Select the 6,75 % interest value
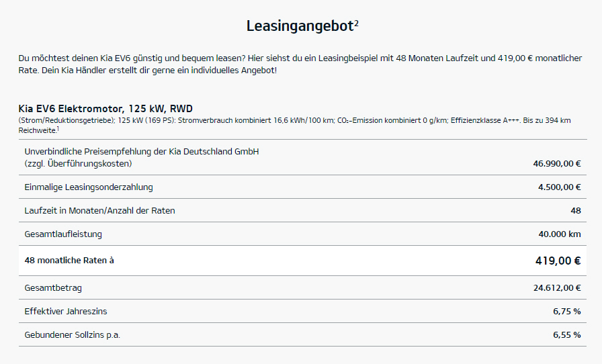The image size is (602, 364). click(566, 311)
